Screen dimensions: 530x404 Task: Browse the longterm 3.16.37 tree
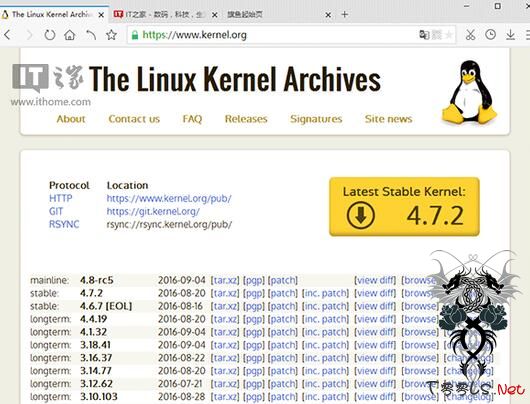[420, 358]
